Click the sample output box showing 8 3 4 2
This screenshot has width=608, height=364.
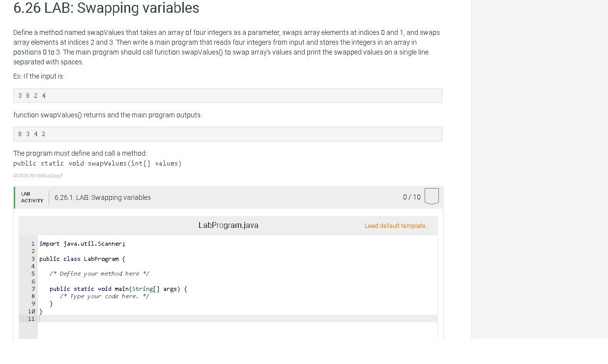point(228,134)
